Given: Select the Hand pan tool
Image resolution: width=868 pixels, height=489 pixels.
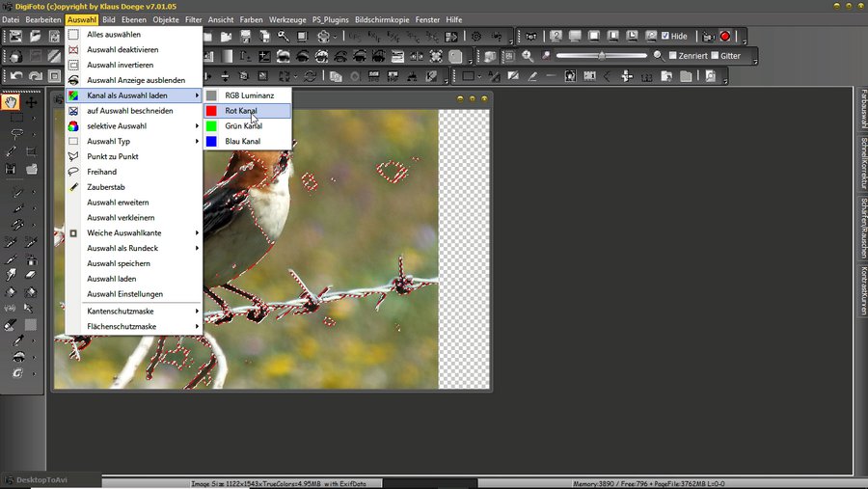Looking at the screenshot, I should tap(12, 101).
